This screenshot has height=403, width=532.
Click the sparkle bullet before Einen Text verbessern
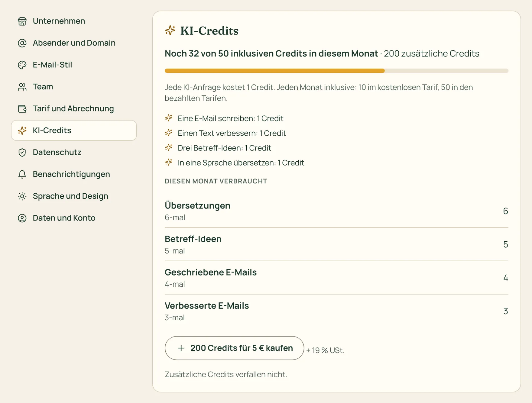(x=169, y=133)
